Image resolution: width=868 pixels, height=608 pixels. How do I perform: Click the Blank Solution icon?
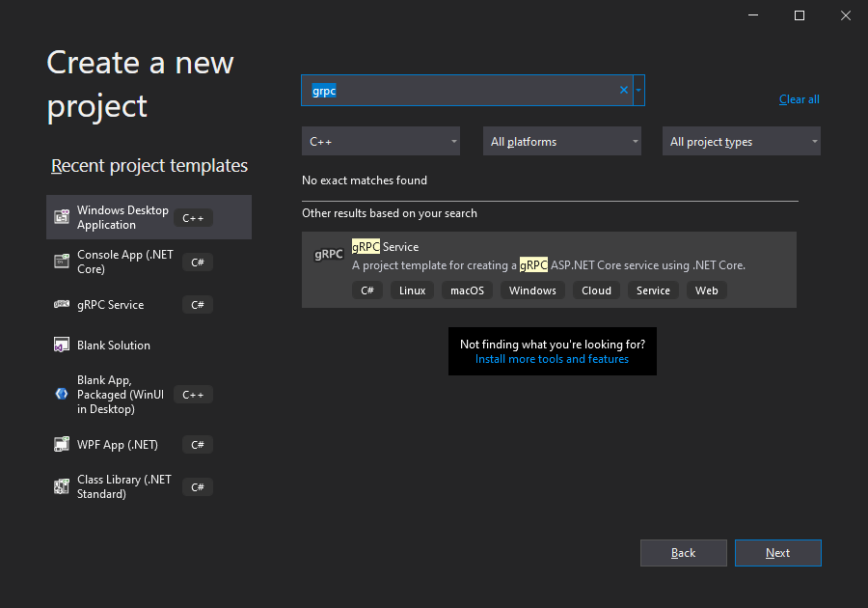(x=62, y=345)
